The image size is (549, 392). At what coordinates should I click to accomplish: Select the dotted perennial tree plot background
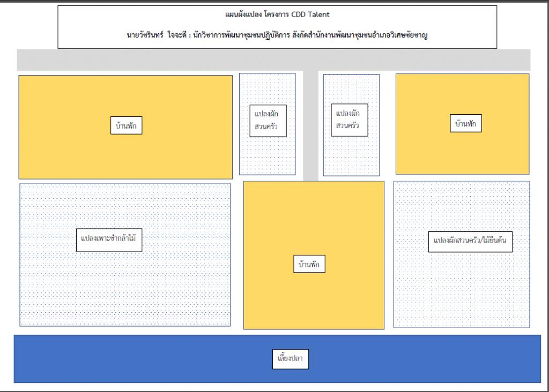pyautogui.click(x=461, y=295)
